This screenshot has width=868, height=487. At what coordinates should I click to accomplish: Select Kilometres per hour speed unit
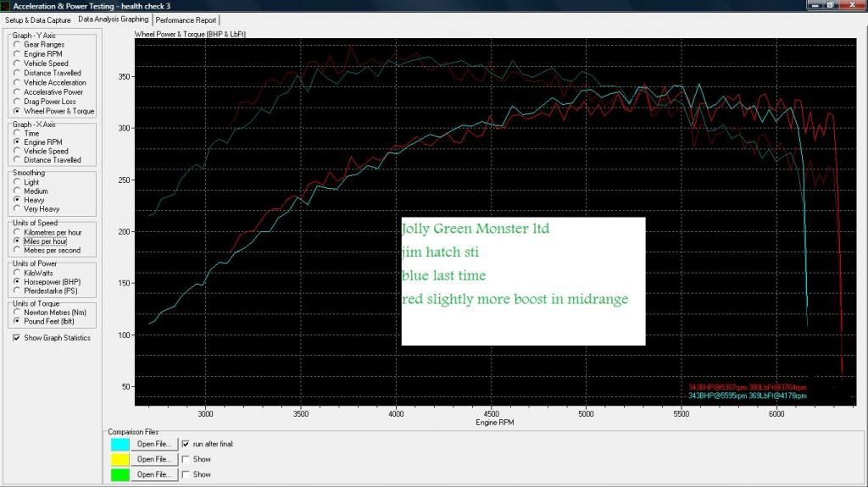point(17,231)
